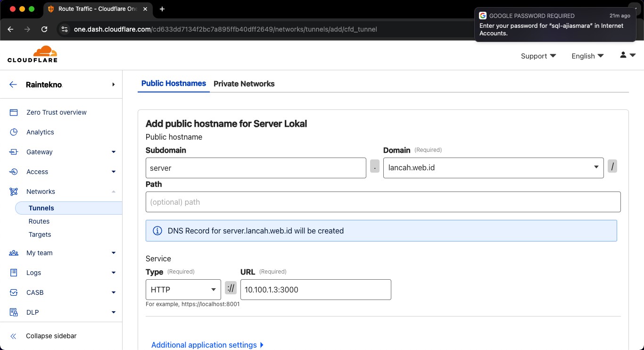Click the optional Path input field

[383, 202]
